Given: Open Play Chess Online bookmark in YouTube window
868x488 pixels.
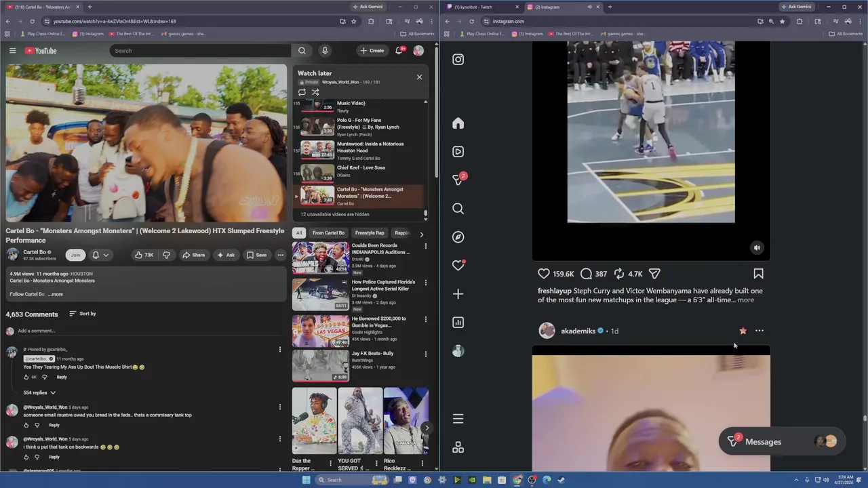Looking at the screenshot, I should tap(43, 34).
